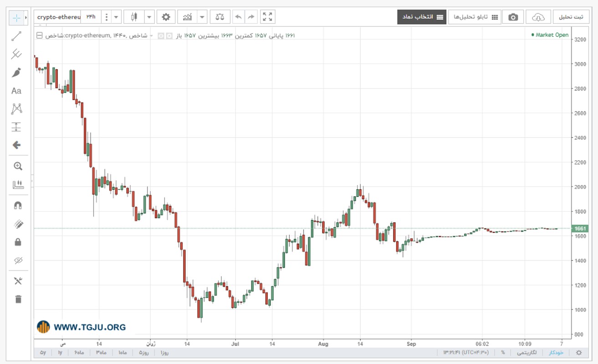The width and height of the screenshot is (598, 364).
Task: Remove drawings with the trash icon
Action: [x=18, y=299]
